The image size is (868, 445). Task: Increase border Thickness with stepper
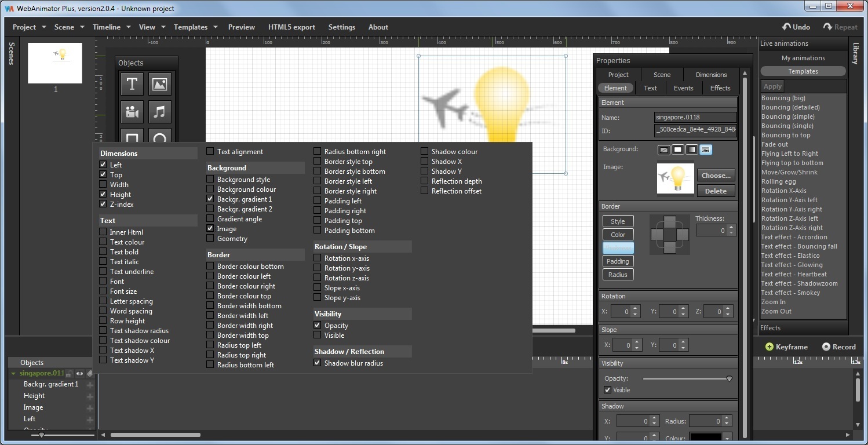pyautogui.click(x=730, y=228)
